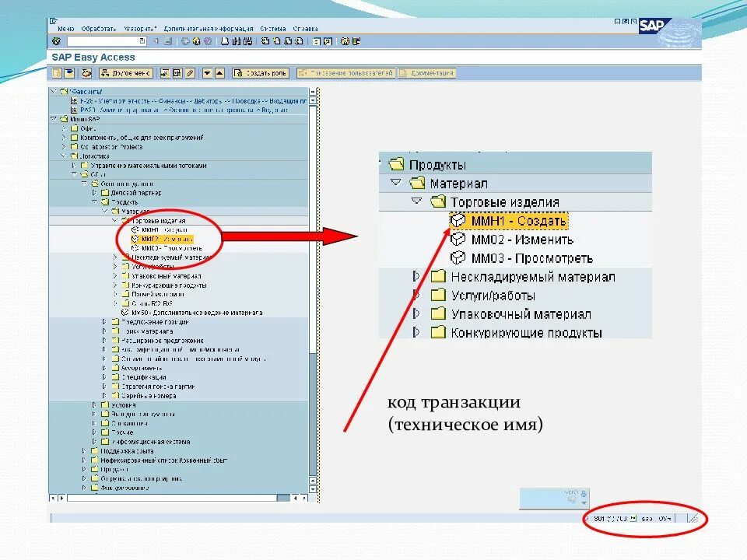Select the Фактурирование folder row
This screenshot has height=560, width=747.
click(120, 488)
